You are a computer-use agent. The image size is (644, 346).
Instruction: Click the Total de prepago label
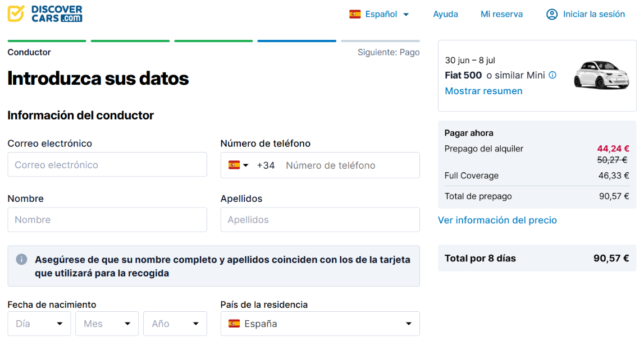[x=478, y=196]
